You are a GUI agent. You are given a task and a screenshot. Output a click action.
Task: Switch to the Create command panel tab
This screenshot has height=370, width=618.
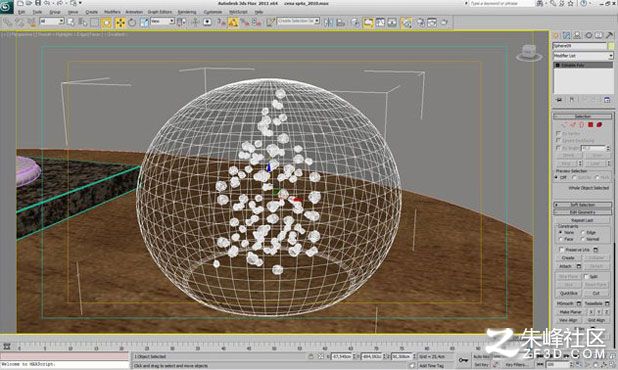tap(556, 35)
